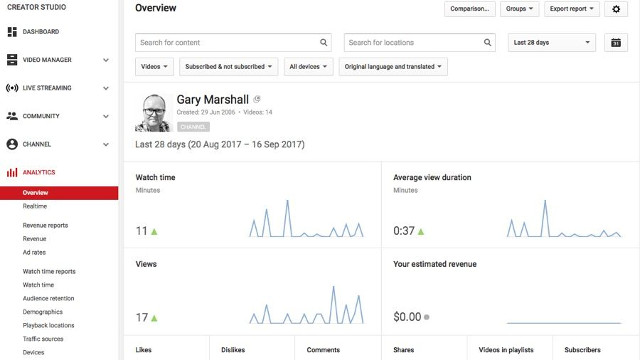
Task: Click the external link icon beside Gary Marshall
Action: 257,99
